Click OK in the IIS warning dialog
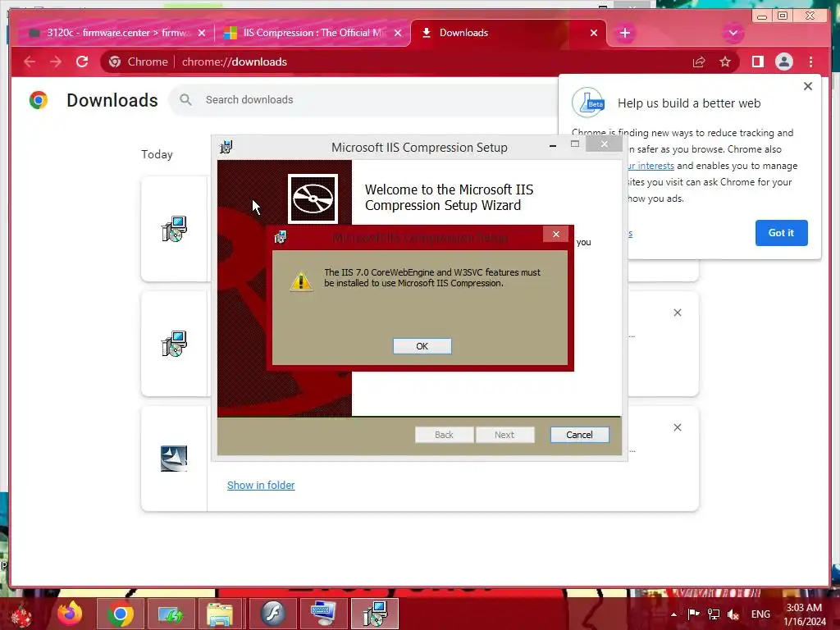This screenshot has width=840, height=630. tap(422, 346)
